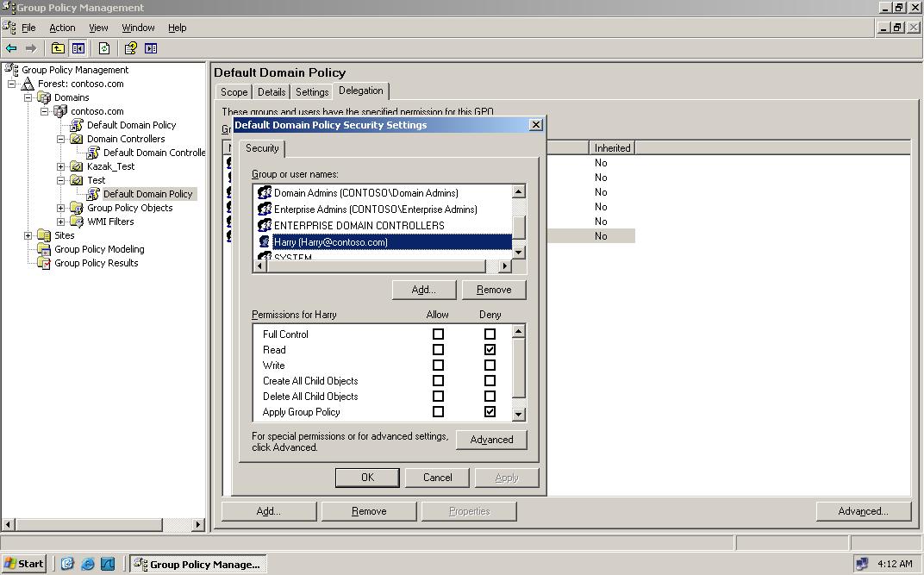The height and width of the screenshot is (575, 924).
Task: Click OK in Security Settings dialog
Action: (367, 478)
